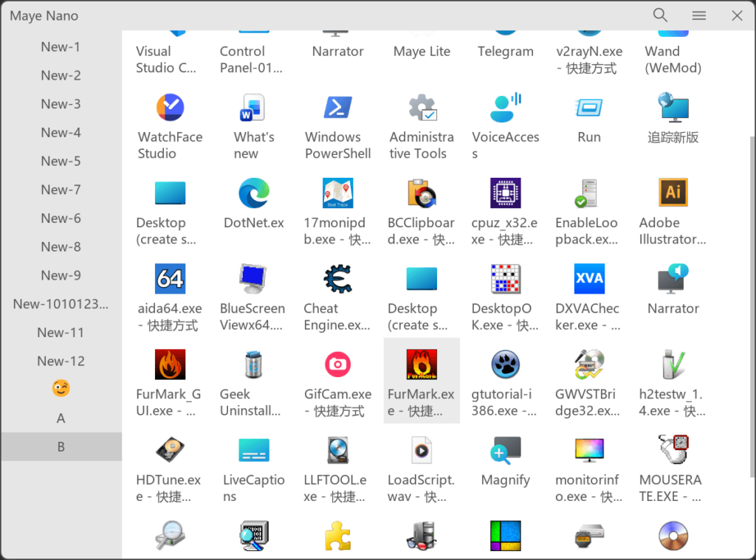Open the New-12 sidebar tab

pyautogui.click(x=61, y=362)
